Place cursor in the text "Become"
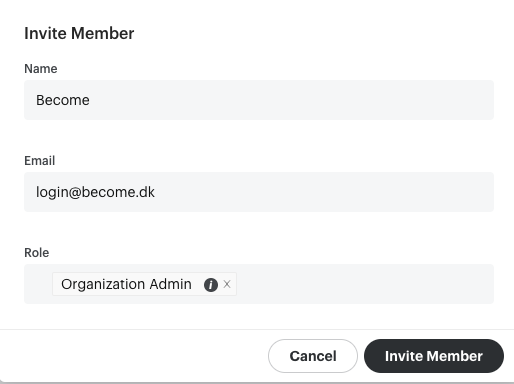The width and height of the screenshot is (514, 384). coord(63,100)
